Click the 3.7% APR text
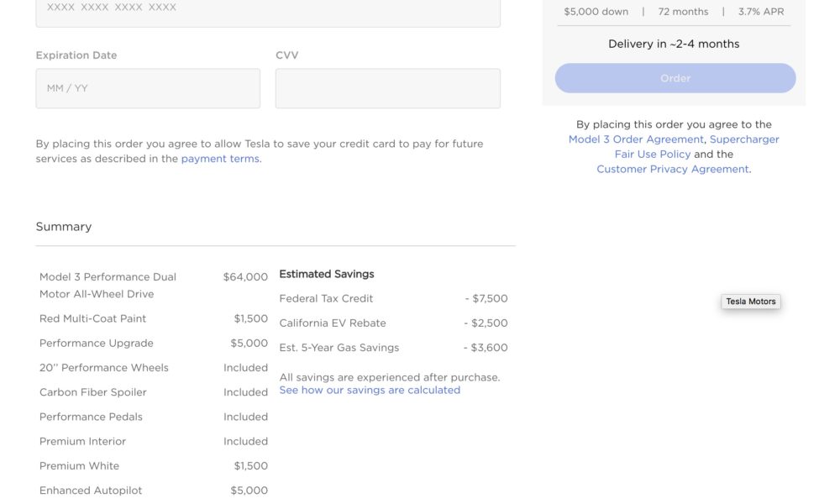Image resolution: width=840 pixels, height=504 pixels. pyautogui.click(x=761, y=12)
